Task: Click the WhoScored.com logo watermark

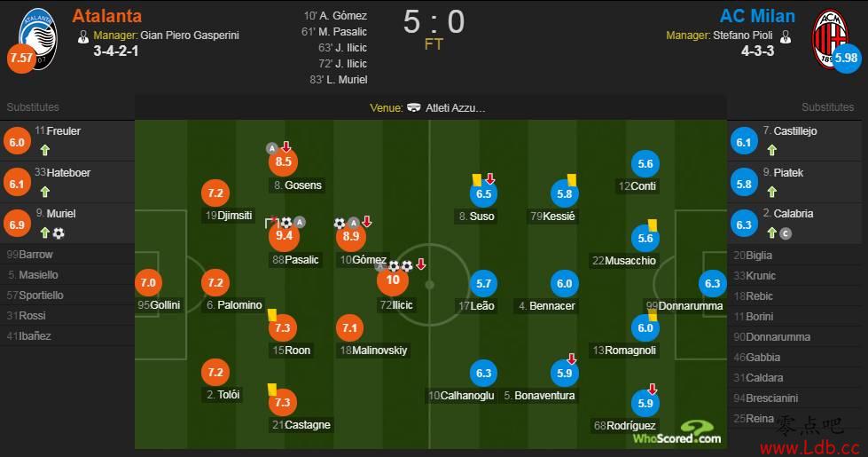Action: [x=677, y=433]
